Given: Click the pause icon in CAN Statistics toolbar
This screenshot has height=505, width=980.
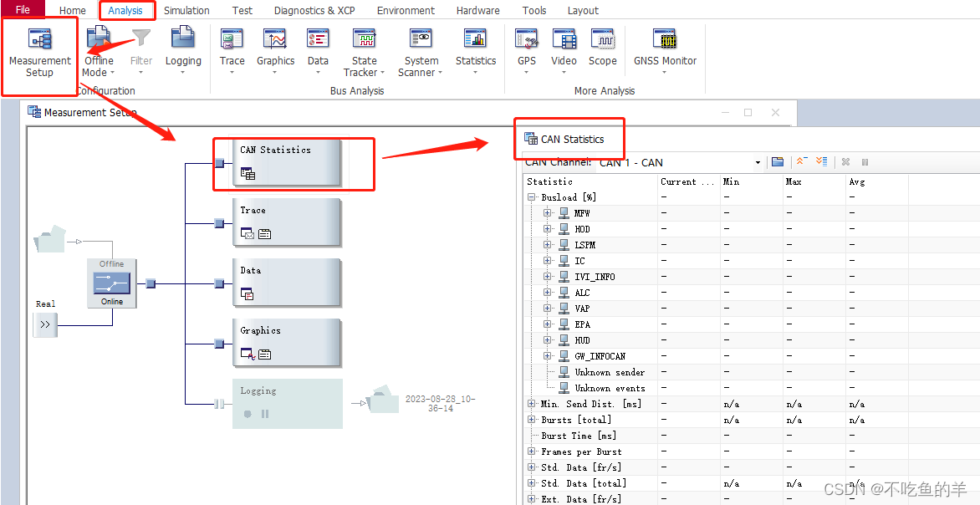Looking at the screenshot, I should (865, 162).
